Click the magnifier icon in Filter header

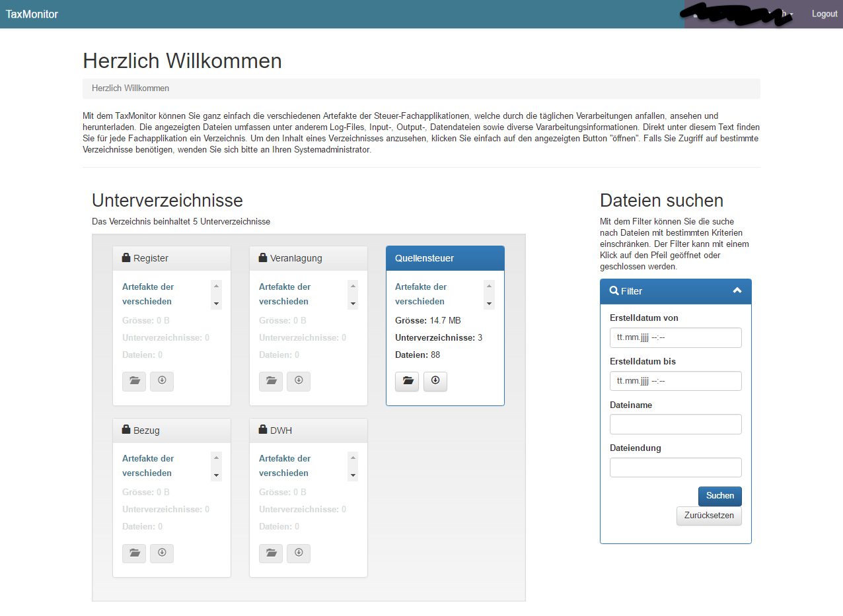(x=614, y=291)
